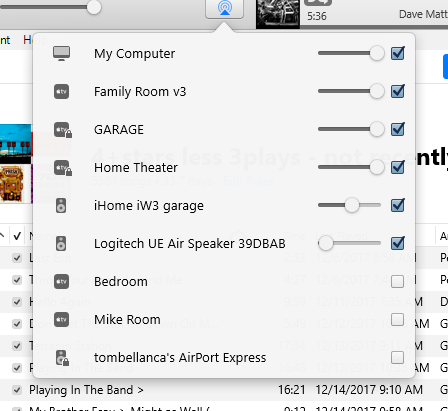The width and height of the screenshot is (448, 411).
Task: Select Logitech UE Air Speaker 39DBAB label
Action: [x=190, y=244]
